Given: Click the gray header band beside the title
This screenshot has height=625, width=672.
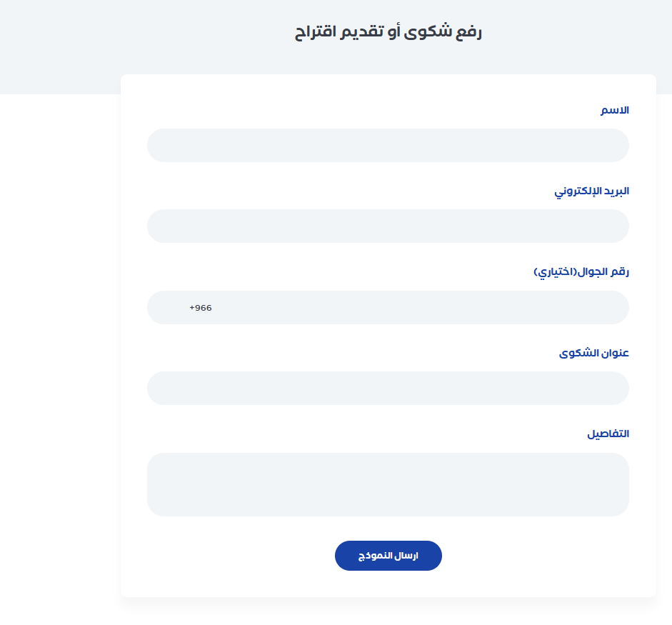Looking at the screenshot, I should (107, 43).
